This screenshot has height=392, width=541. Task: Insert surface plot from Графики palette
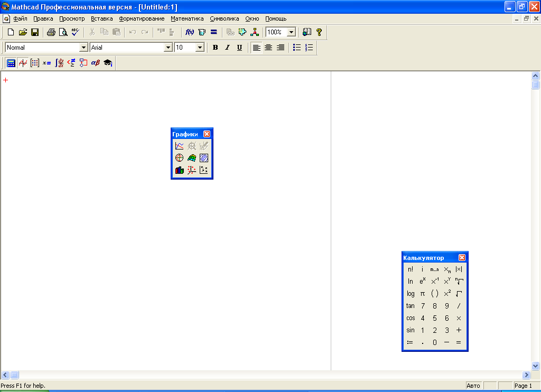(191, 158)
